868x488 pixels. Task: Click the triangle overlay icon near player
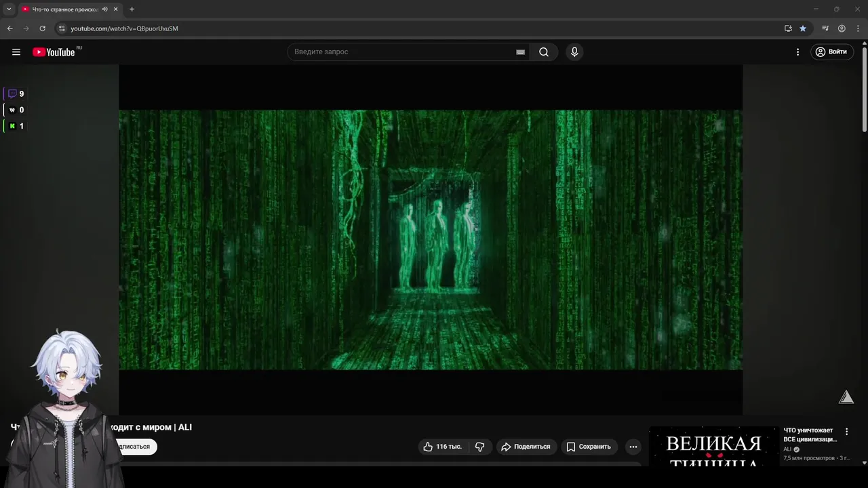pos(846,397)
